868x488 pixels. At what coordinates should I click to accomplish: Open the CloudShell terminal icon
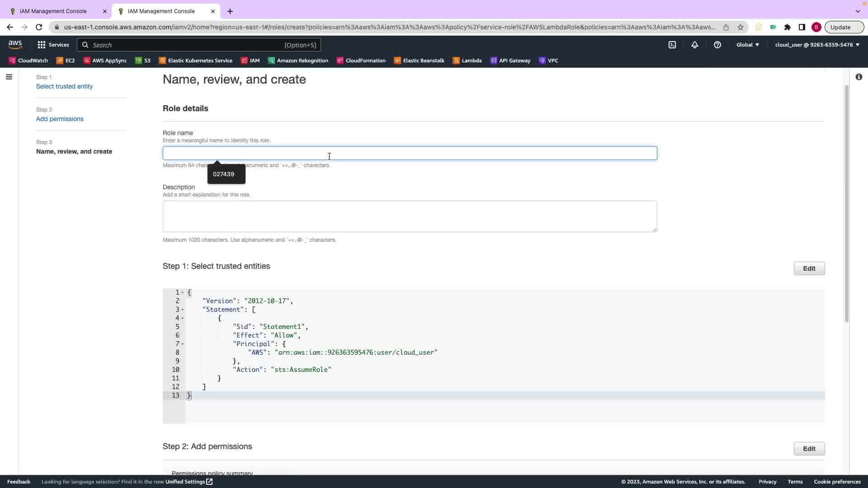pyautogui.click(x=672, y=45)
